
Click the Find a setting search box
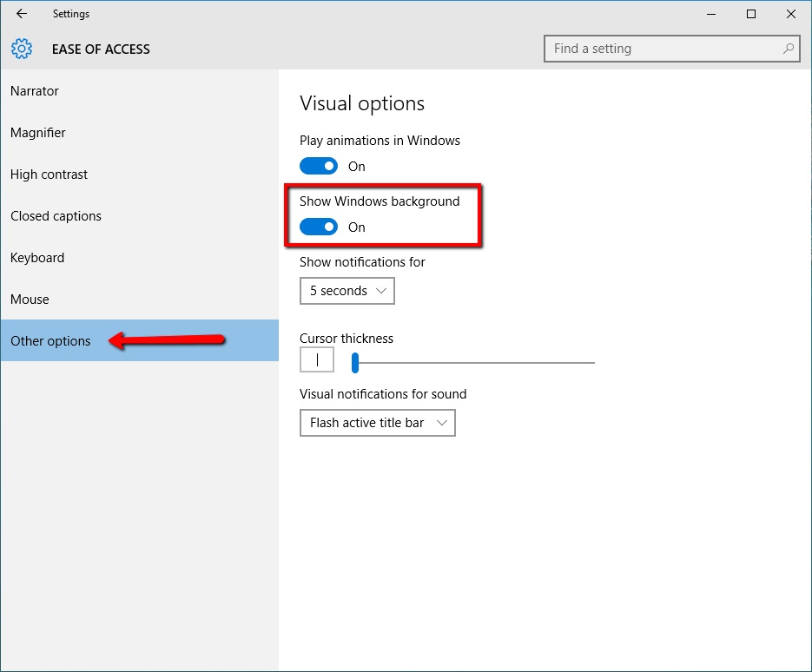(671, 49)
